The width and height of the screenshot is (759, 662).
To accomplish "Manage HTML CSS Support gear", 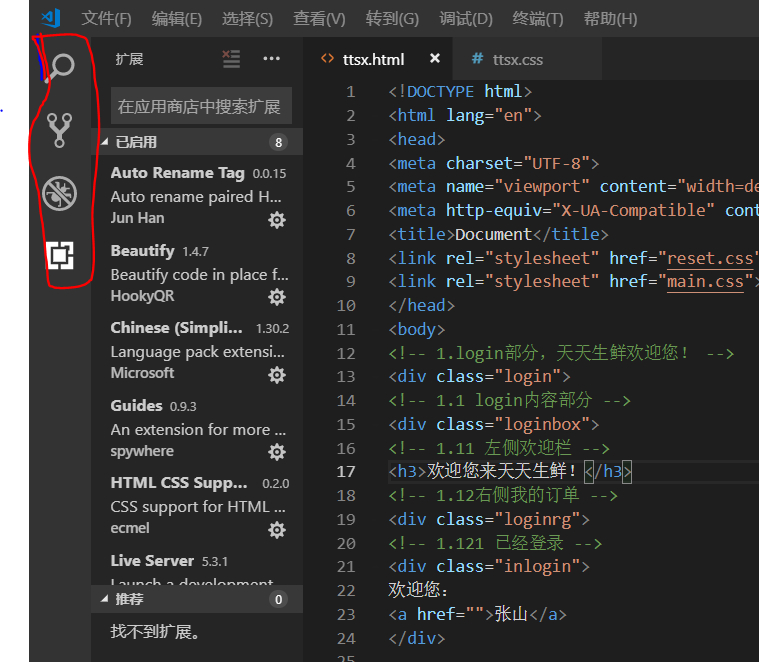I will tap(277, 530).
